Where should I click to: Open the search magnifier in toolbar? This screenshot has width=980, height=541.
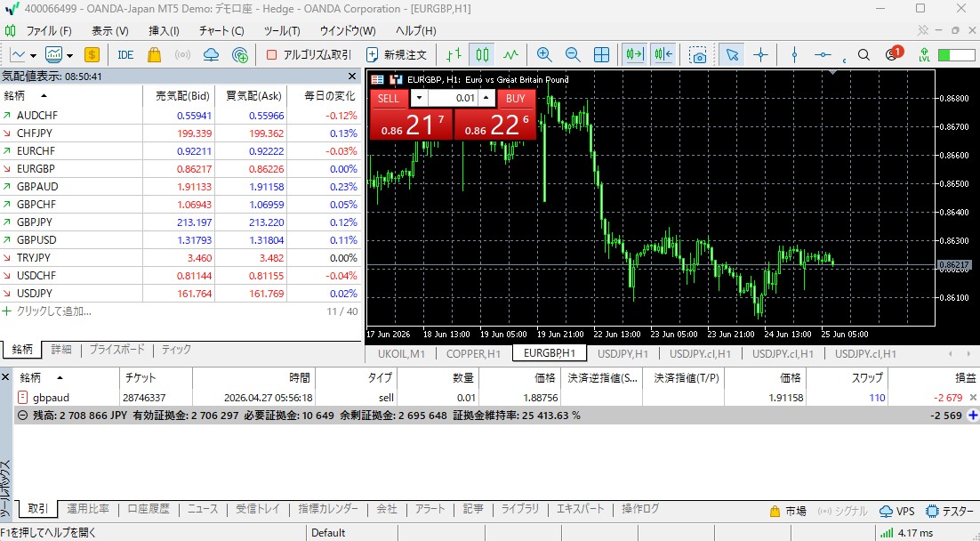tap(864, 55)
